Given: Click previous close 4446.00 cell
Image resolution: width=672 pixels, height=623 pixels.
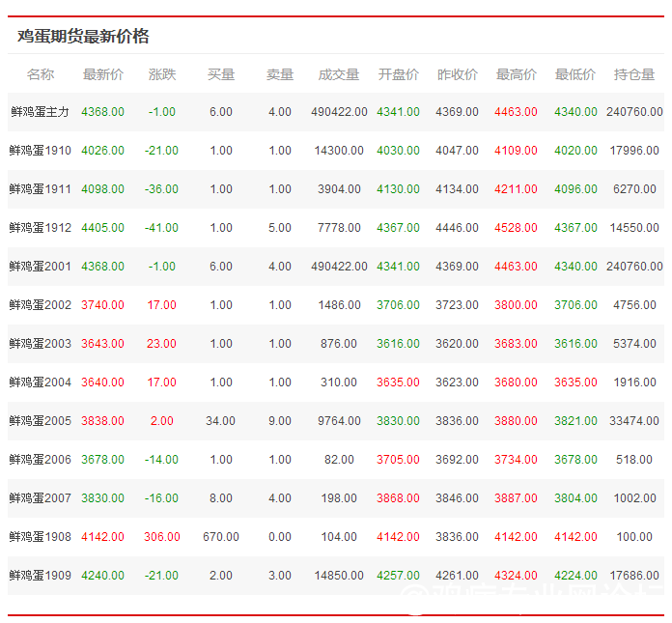Looking at the screenshot, I should tap(458, 228).
